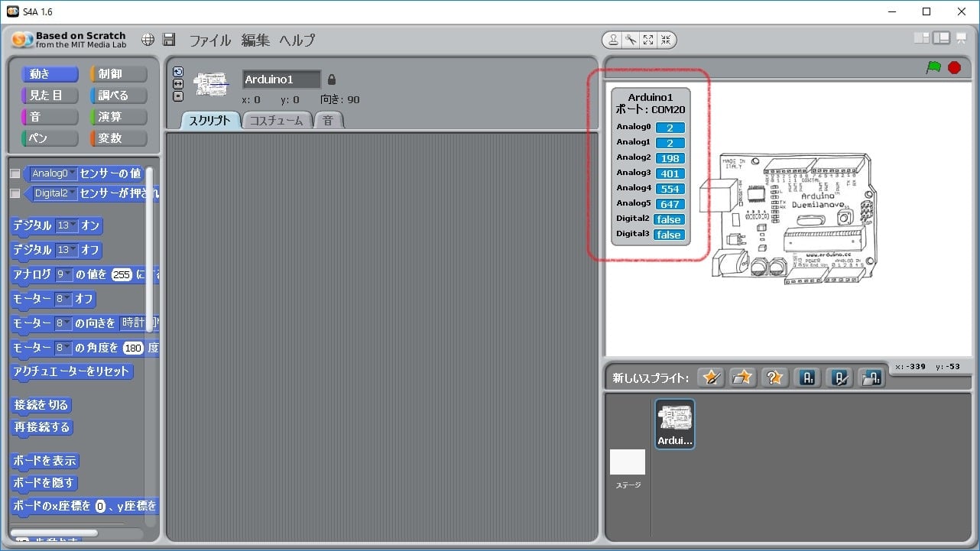Open the Digital2 sensor dropdown in block
Screen dimensions: 980x551
tap(55, 193)
